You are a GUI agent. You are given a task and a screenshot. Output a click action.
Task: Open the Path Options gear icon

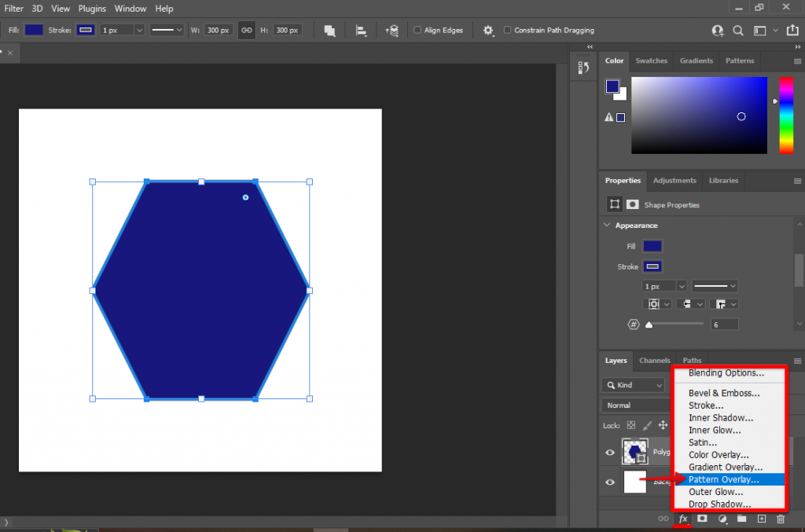click(487, 30)
